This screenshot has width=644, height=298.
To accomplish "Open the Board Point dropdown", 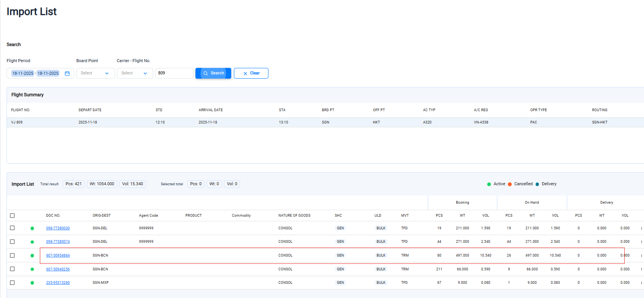I will pos(95,73).
